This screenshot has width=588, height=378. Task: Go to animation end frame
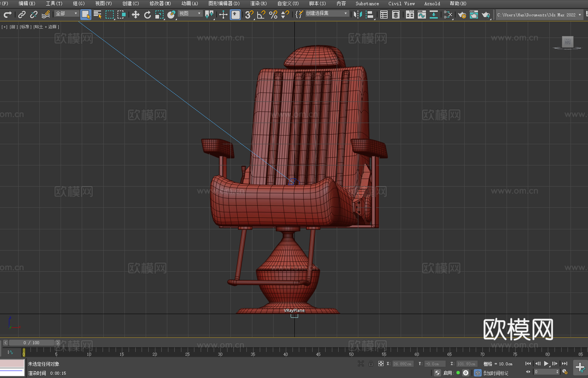click(x=565, y=364)
